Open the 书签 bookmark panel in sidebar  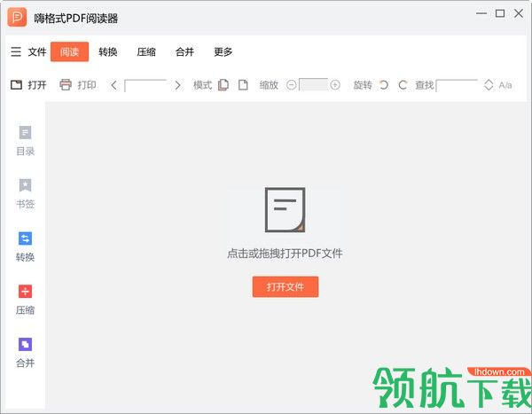(26, 193)
